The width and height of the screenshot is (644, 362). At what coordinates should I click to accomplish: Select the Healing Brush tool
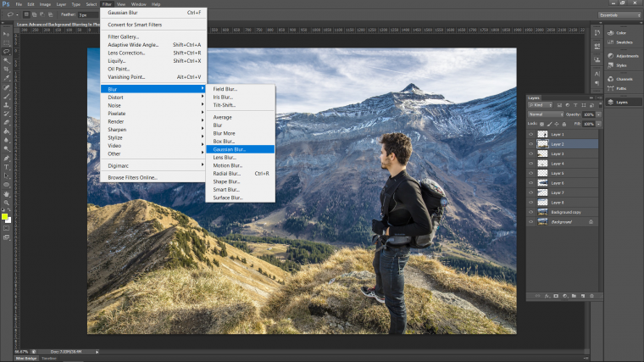(x=6, y=87)
